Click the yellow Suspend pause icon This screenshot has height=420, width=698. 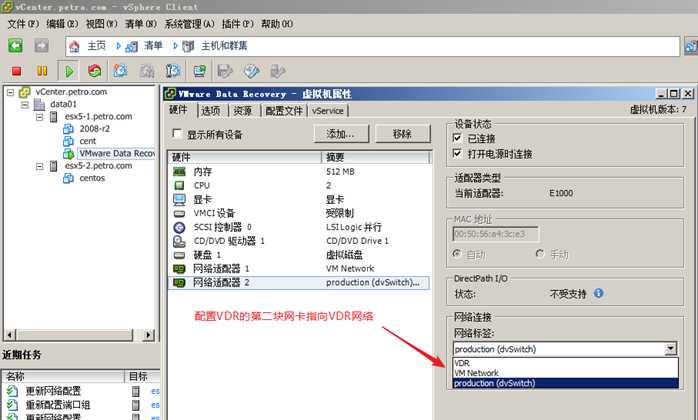tap(42, 71)
